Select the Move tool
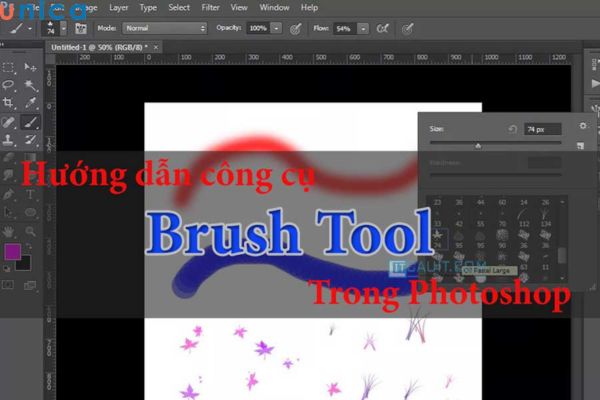600x400 pixels. coord(30,67)
